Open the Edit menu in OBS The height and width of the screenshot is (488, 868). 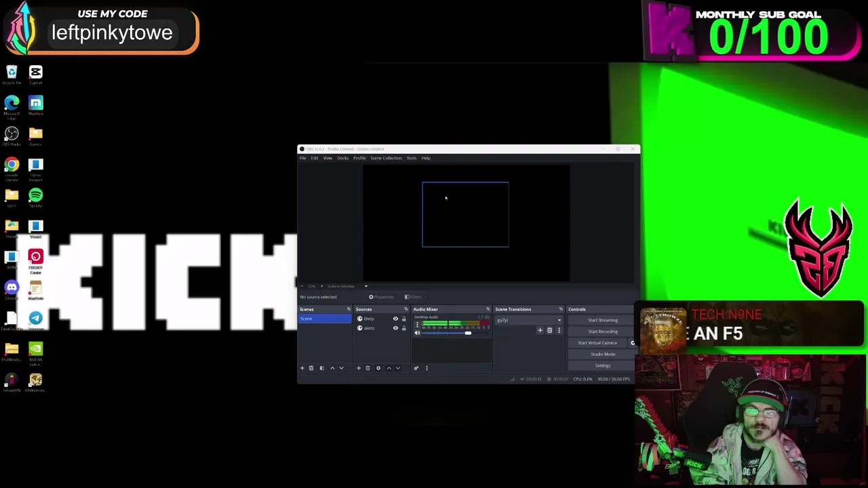click(315, 158)
